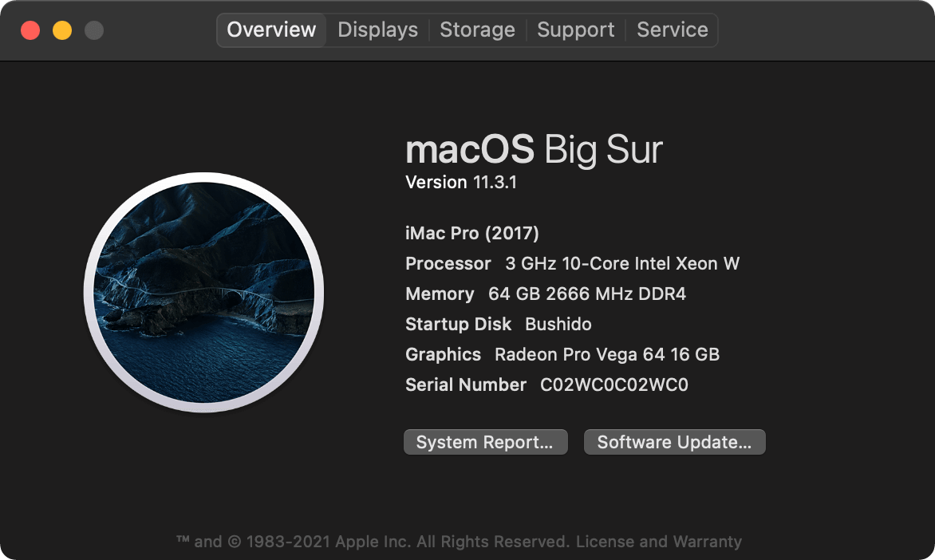The width and height of the screenshot is (935, 560).
Task: Switch to the Displays tab
Action: click(x=377, y=30)
